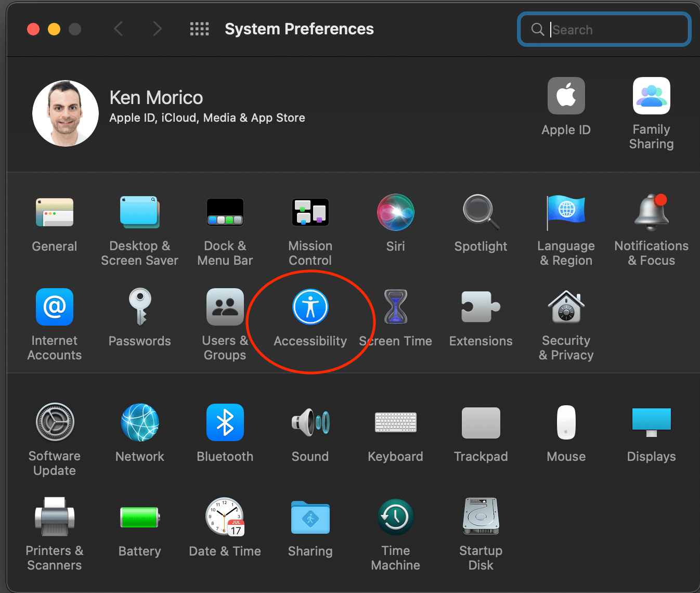Click Ken Morico profile photo
Viewport: 700px width, 593px height.
[66, 113]
